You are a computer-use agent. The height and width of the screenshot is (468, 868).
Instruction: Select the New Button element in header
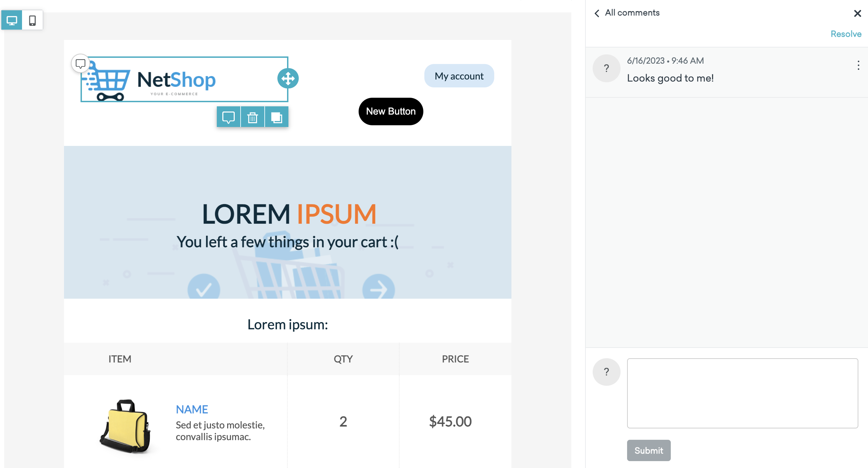tap(391, 111)
